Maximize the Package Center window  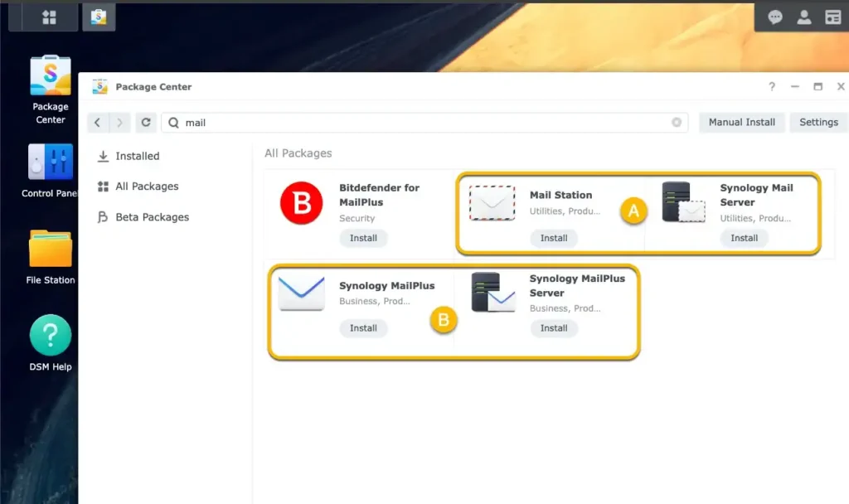[817, 86]
